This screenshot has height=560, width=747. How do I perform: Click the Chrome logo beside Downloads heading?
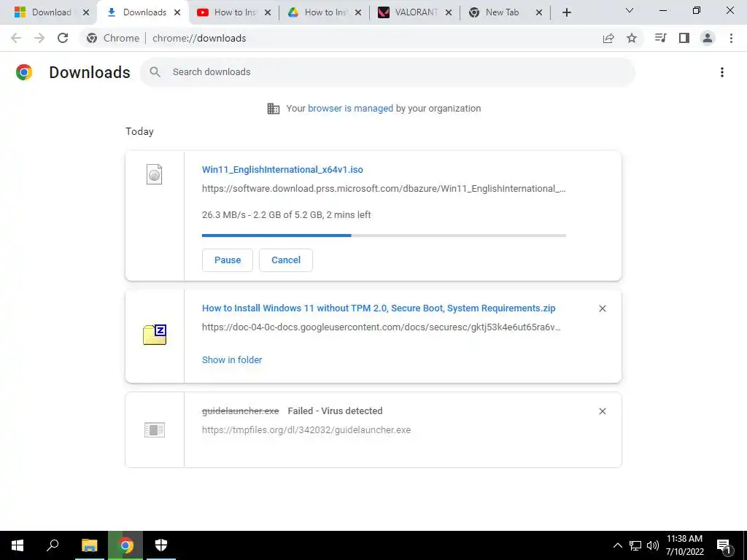pos(24,72)
